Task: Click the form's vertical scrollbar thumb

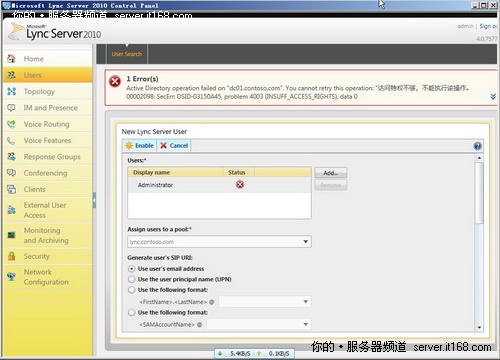Action: 479,193
